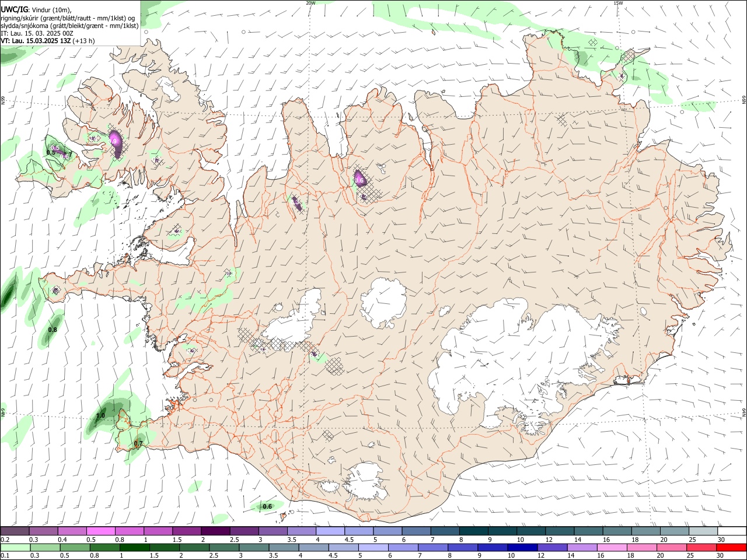Select the upper legend swatch labeled 16
The image size is (747, 560).
click(618, 531)
